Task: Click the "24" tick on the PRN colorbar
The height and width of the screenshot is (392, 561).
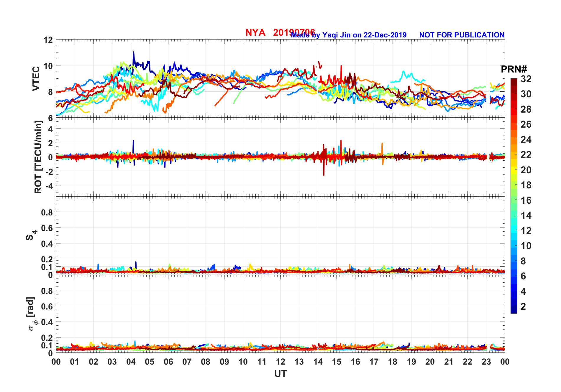Action: point(526,140)
